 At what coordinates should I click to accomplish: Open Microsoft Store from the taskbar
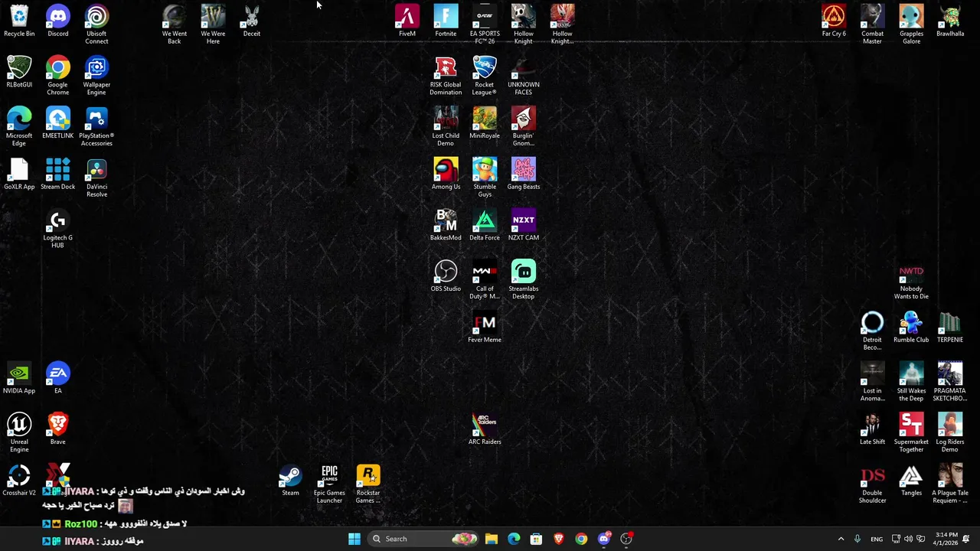(536, 539)
